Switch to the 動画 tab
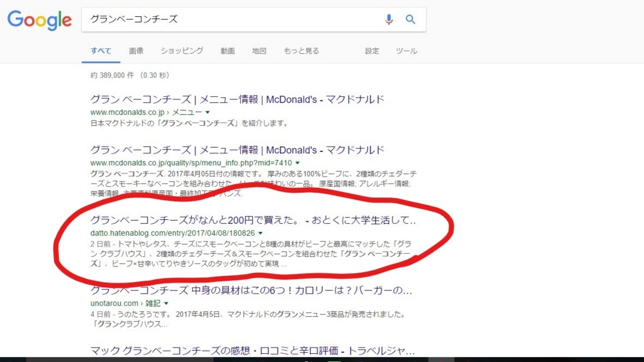Image resolution: width=644 pixels, height=362 pixels. click(x=228, y=51)
